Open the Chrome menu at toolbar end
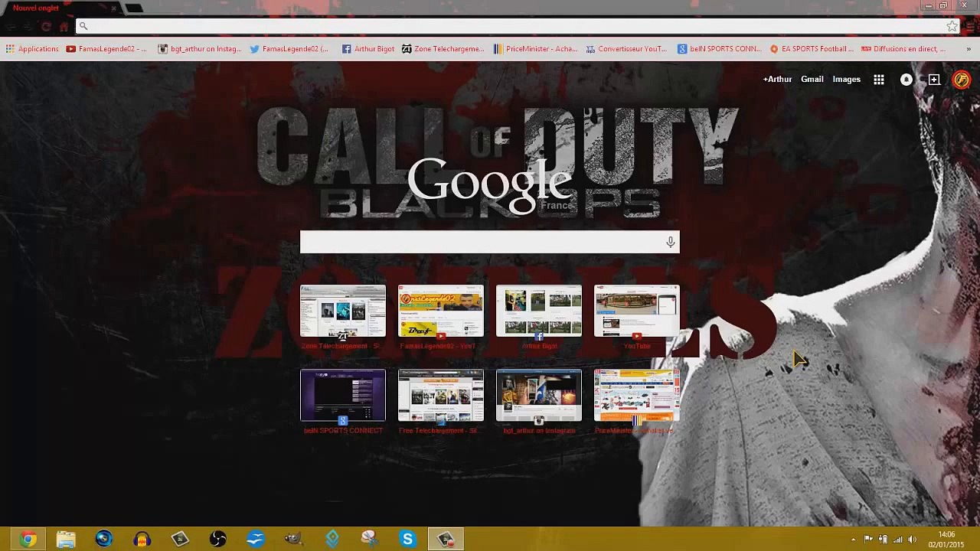 tap(971, 27)
